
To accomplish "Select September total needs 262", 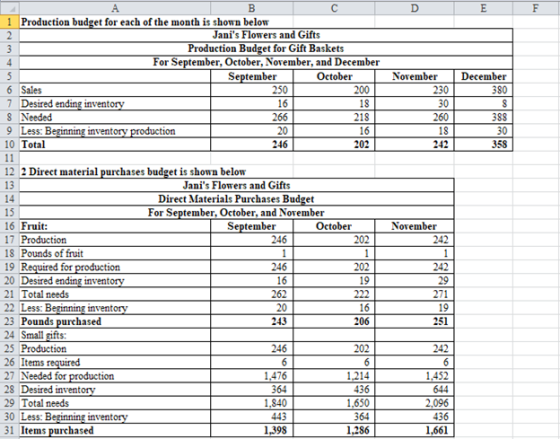I will [252, 294].
